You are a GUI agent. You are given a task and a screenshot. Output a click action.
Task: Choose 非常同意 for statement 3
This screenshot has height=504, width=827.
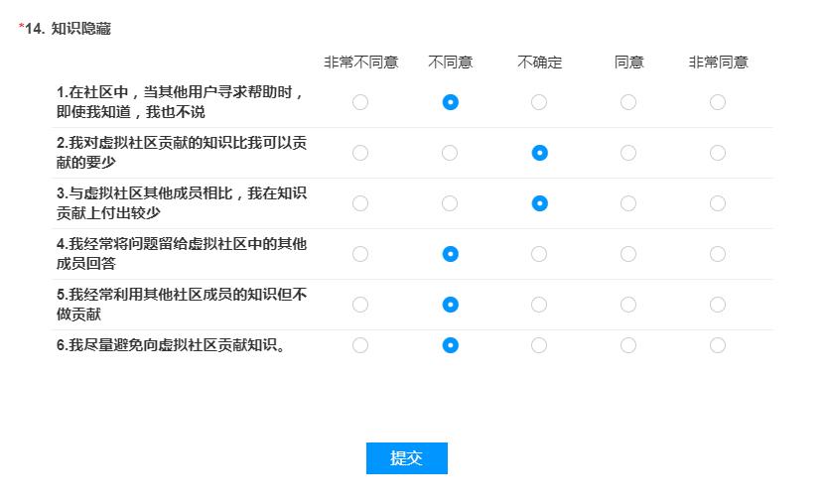[718, 203]
